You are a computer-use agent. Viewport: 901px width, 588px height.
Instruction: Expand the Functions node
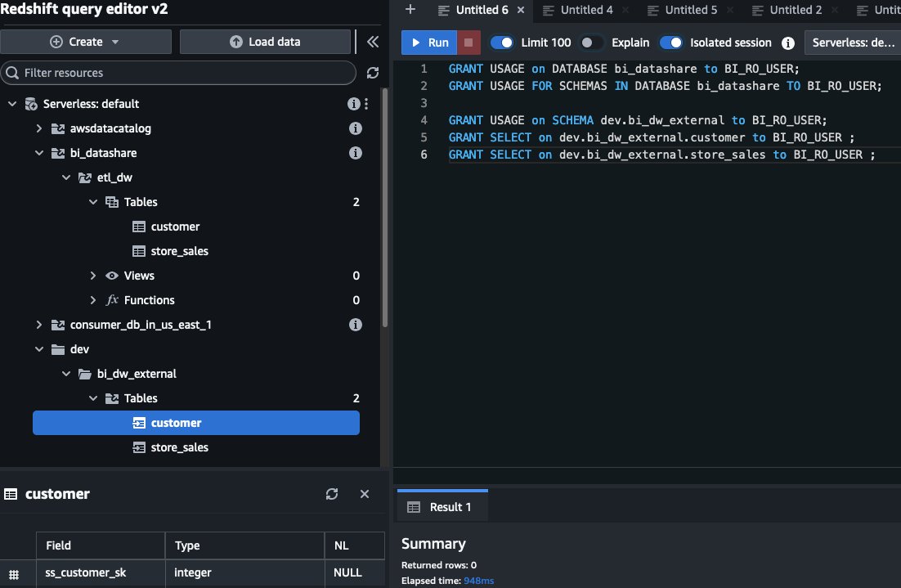coord(93,300)
